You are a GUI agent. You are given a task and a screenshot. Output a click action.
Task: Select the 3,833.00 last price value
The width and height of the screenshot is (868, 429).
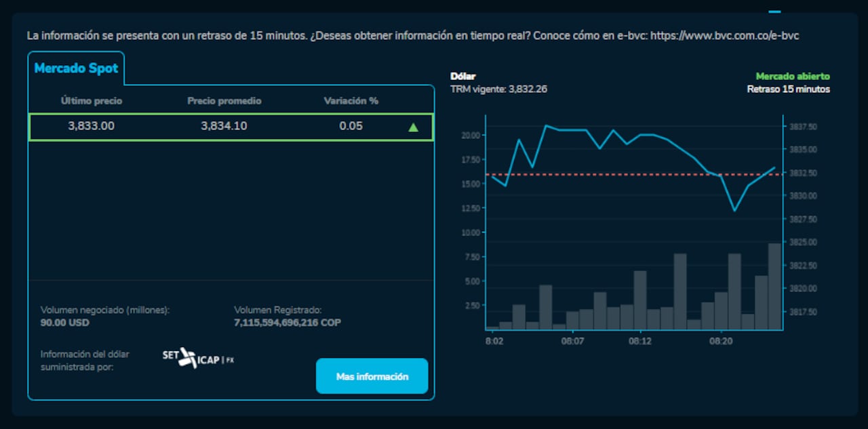92,126
